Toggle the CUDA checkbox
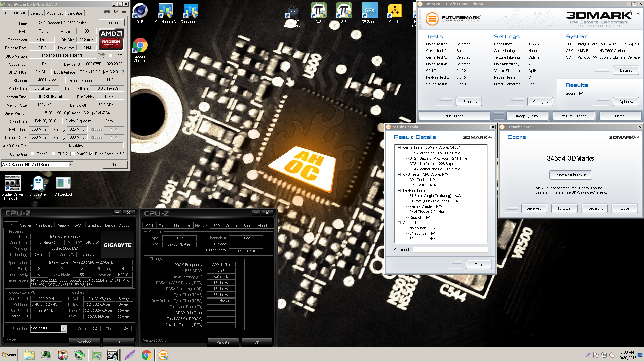This screenshot has width=644, height=362. pyautogui.click(x=54, y=154)
